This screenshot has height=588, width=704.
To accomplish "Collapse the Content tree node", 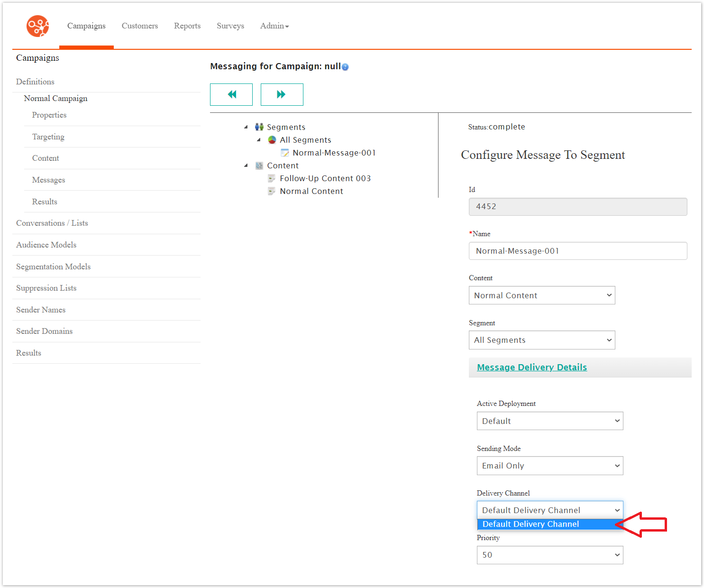I will click(246, 165).
